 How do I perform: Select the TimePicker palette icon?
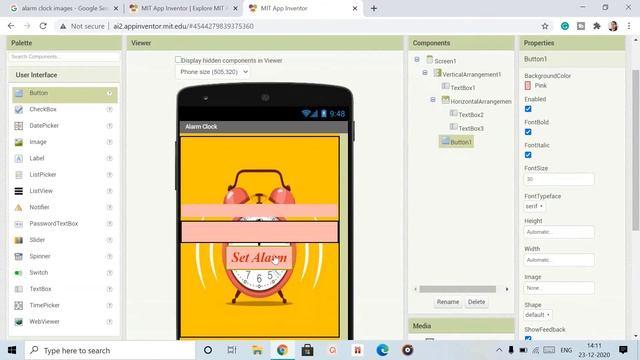click(x=19, y=305)
